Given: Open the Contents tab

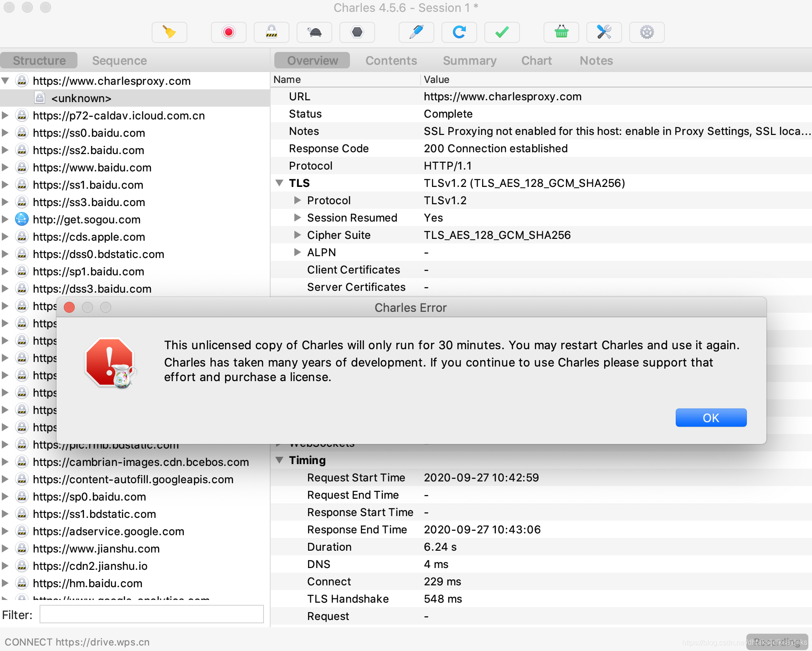Looking at the screenshot, I should (391, 61).
